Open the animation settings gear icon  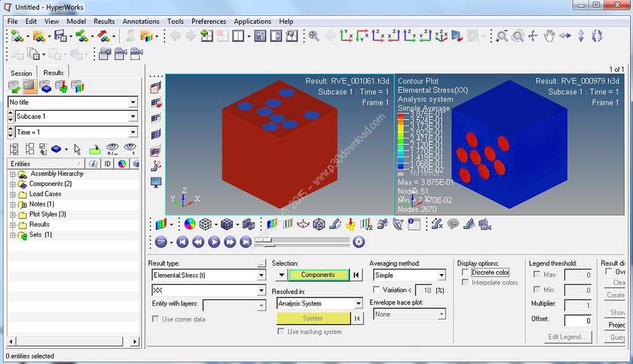(358, 242)
